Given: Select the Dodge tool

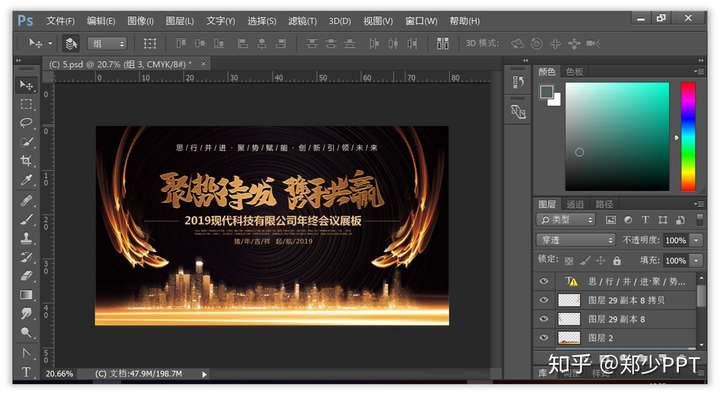Looking at the screenshot, I should [26, 332].
